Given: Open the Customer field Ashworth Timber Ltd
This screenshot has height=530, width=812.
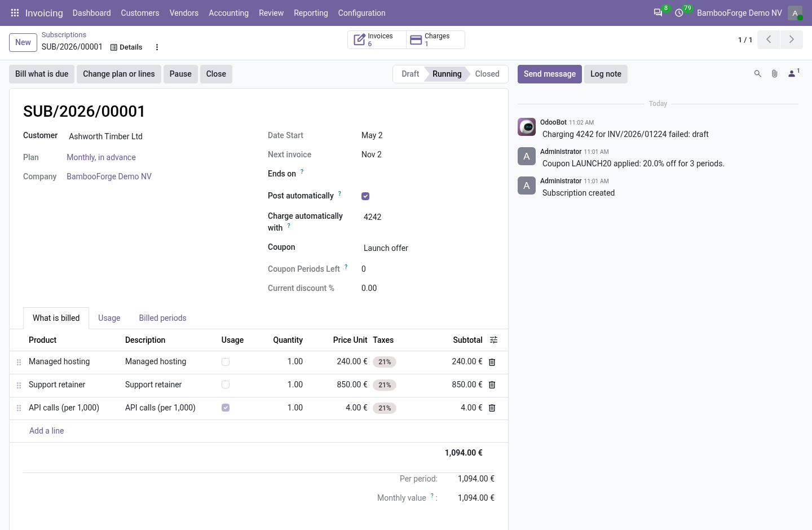Looking at the screenshot, I should pyautogui.click(x=157, y=136).
